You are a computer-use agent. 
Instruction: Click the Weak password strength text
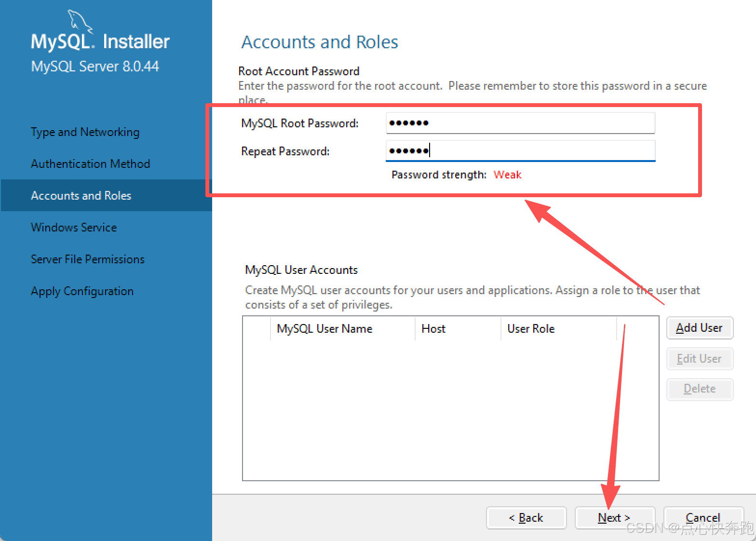pos(507,175)
